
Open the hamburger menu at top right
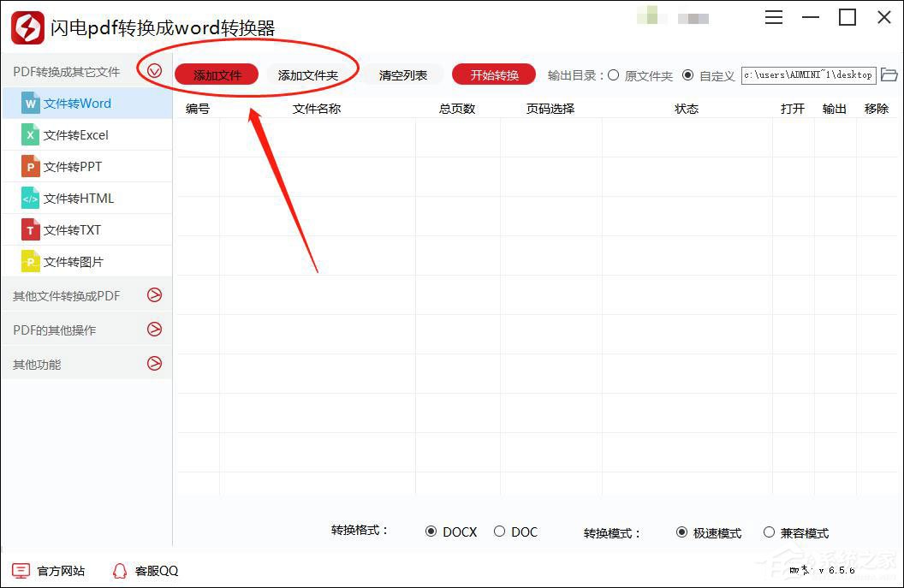773,16
